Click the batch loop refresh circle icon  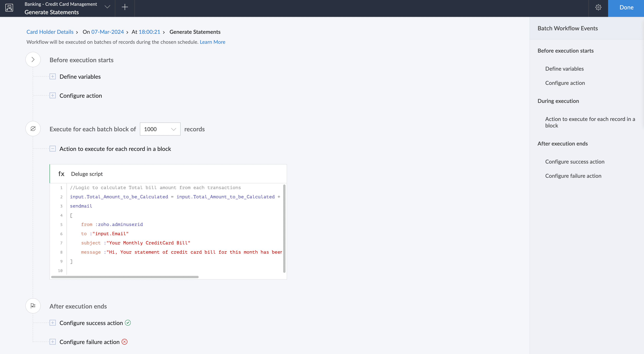[x=33, y=129]
